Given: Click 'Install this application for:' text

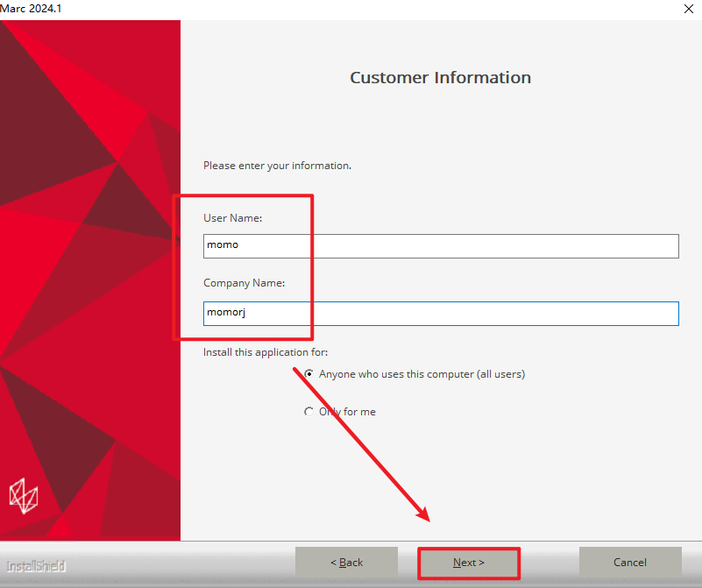Looking at the screenshot, I should (x=266, y=352).
